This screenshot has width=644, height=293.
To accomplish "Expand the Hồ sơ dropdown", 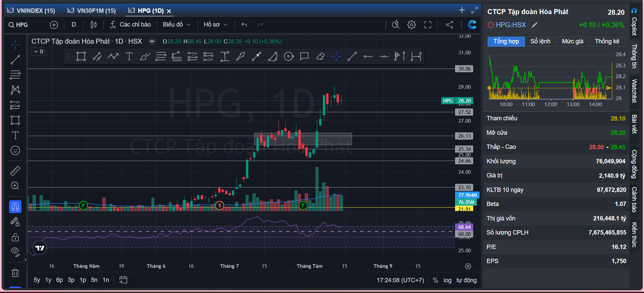I will click(x=215, y=25).
